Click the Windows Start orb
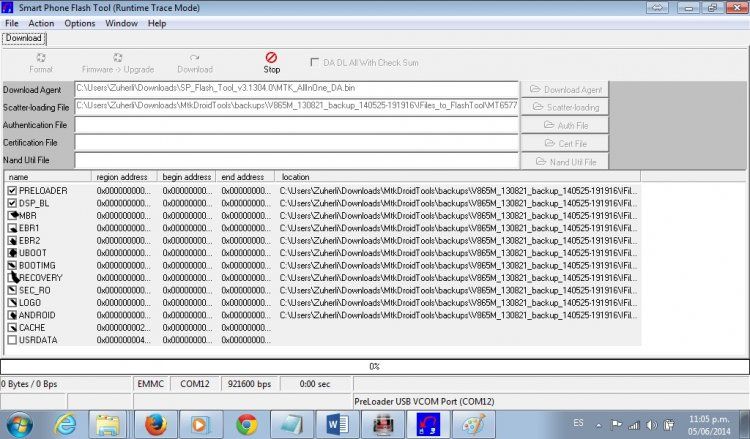The width and height of the screenshot is (750, 439). (x=20, y=425)
